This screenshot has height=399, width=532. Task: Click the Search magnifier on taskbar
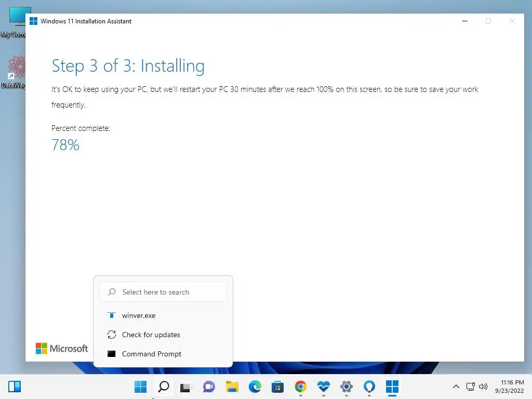[x=164, y=387]
